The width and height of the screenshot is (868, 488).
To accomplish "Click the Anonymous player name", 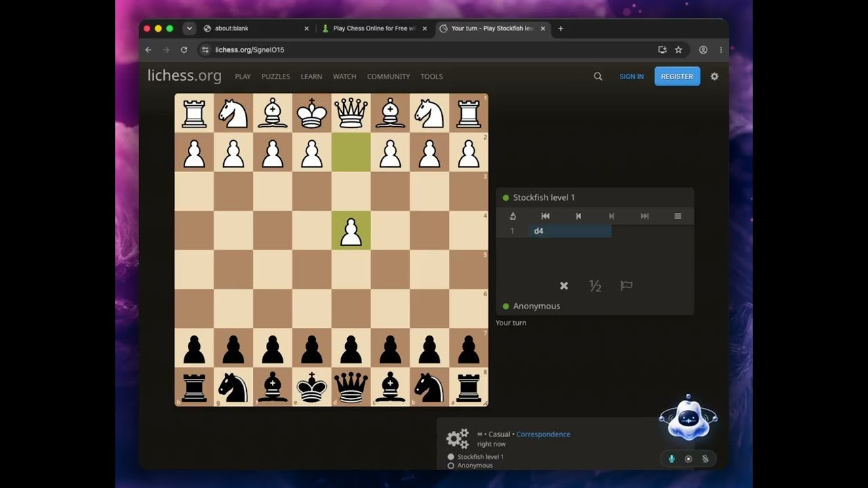I will pos(536,306).
